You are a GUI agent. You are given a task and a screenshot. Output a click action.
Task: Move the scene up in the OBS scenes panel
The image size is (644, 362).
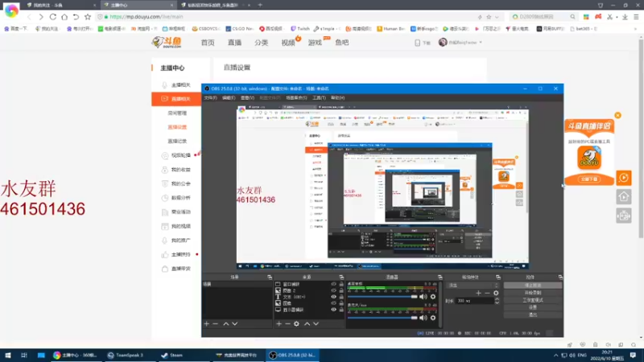(x=226, y=324)
